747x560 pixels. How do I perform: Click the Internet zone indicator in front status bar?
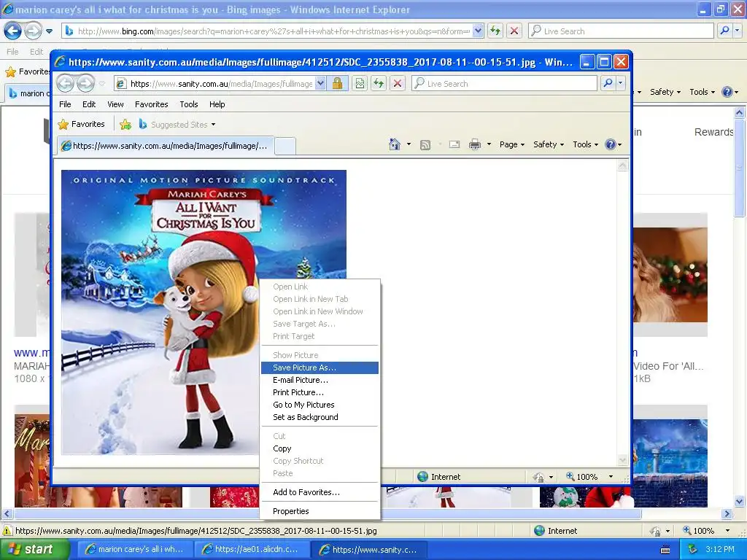point(438,477)
